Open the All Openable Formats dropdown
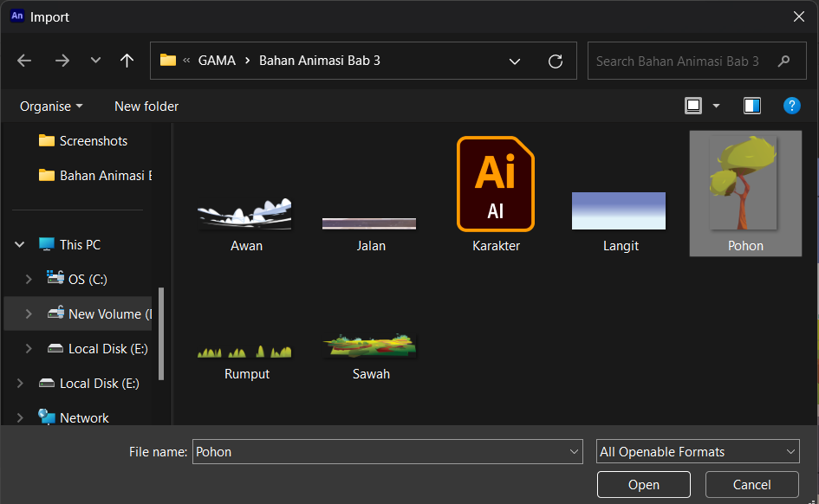Screen dimensions: 819x504 point(698,451)
